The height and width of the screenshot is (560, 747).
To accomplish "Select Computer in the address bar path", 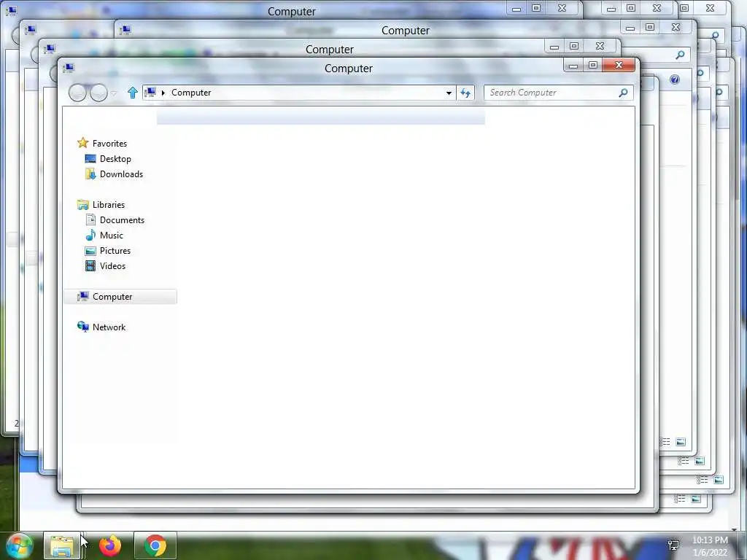I will pyautogui.click(x=191, y=93).
